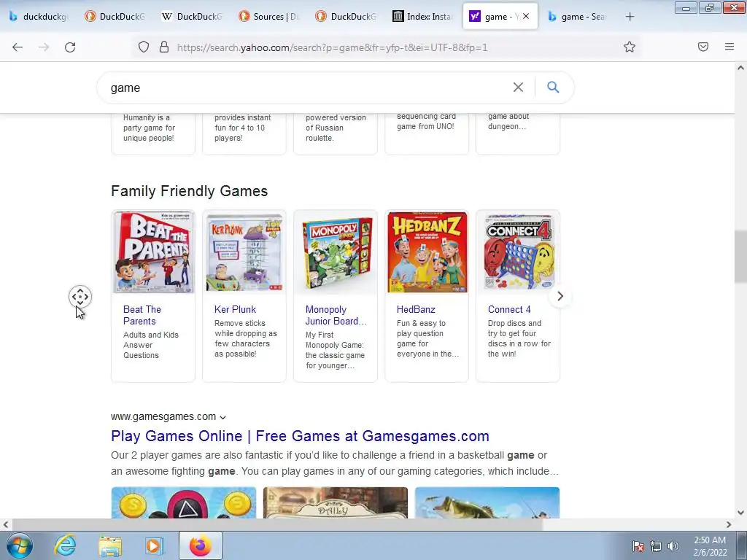Advance Family Friendly Games carousel arrow

[560, 296]
